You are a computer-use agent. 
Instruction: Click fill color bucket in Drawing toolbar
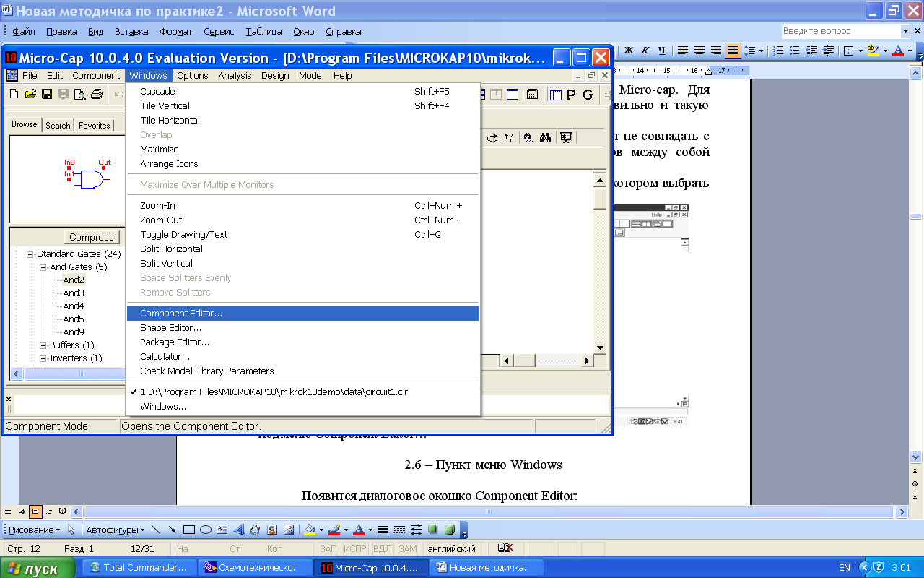pos(310,530)
